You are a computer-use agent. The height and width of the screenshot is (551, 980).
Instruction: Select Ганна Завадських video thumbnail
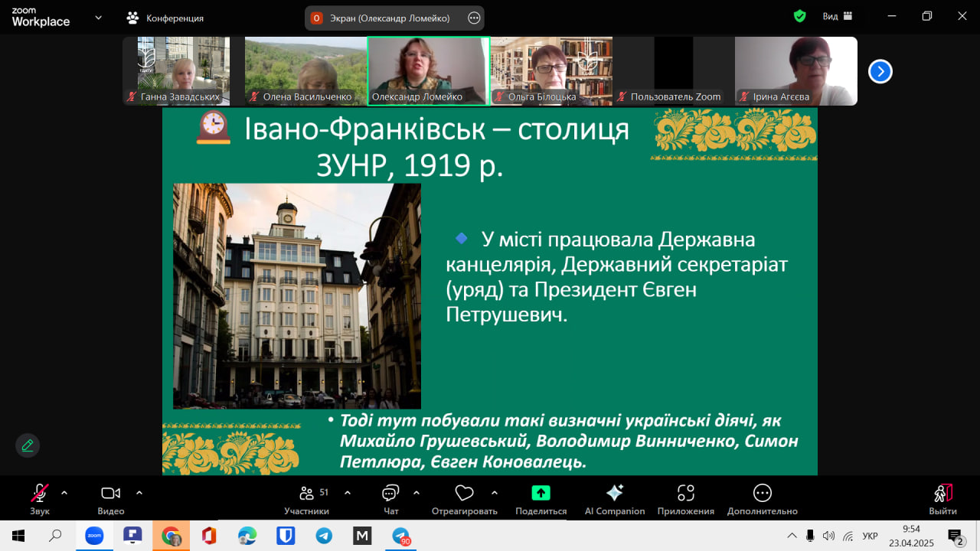click(184, 71)
